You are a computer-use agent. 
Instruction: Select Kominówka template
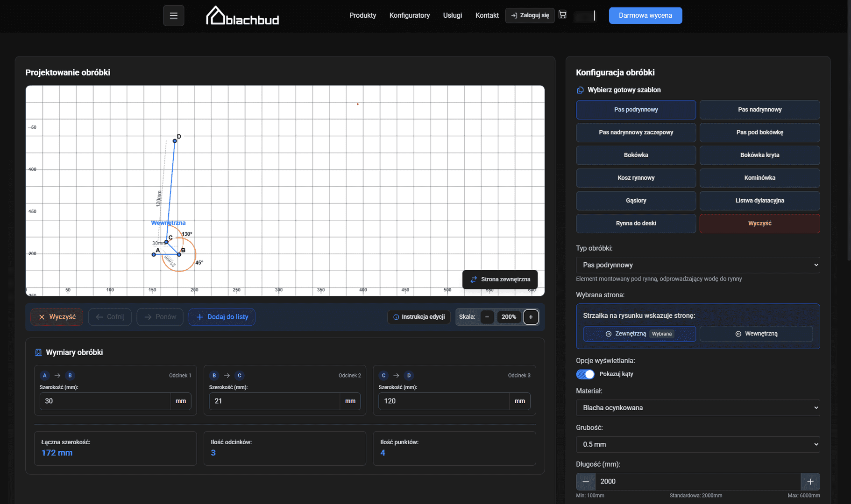click(759, 178)
